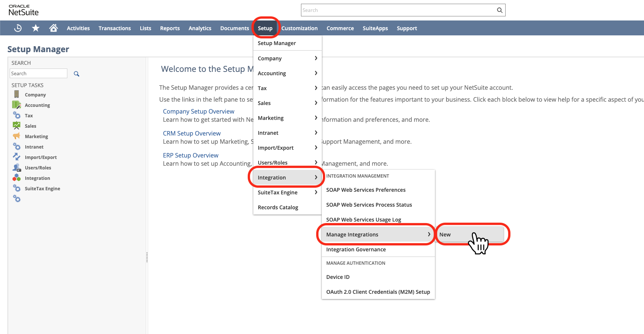
Task: Select Accounting in the Setup Tasks list
Action: click(37, 105)
